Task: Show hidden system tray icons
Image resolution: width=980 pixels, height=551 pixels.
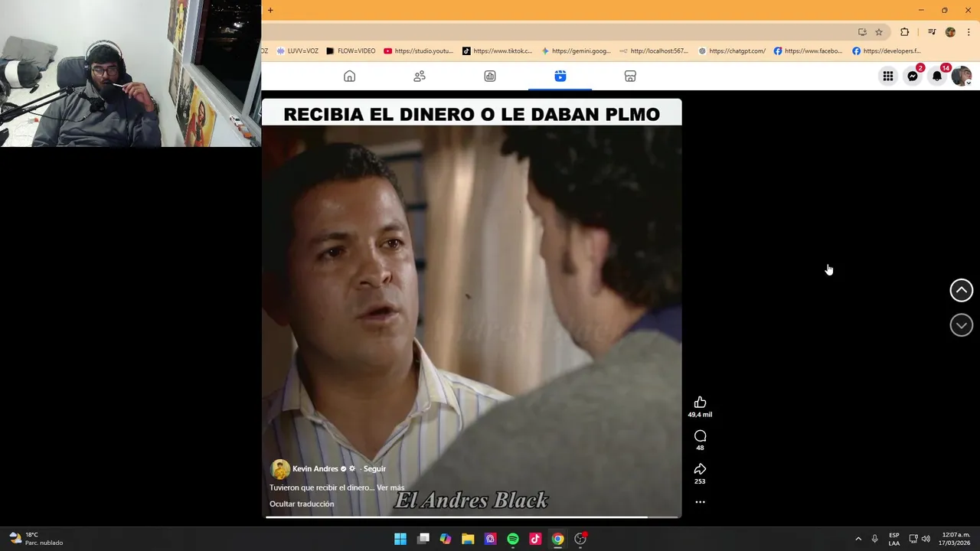Action: [858, 539]
